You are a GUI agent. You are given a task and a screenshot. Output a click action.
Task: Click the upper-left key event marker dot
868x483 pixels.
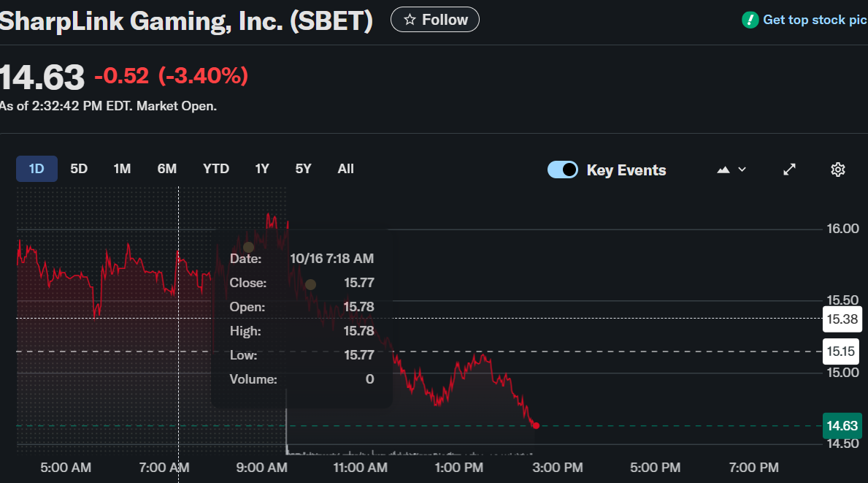point(248,248)
